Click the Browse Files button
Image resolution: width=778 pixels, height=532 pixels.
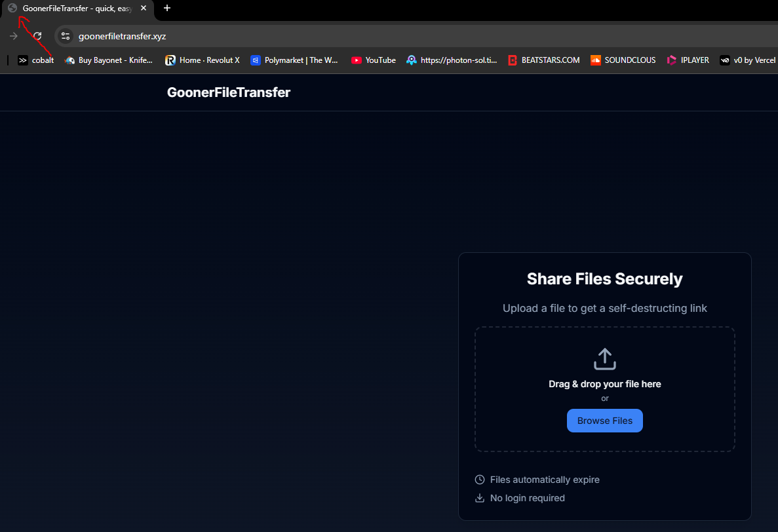point(605,421)
